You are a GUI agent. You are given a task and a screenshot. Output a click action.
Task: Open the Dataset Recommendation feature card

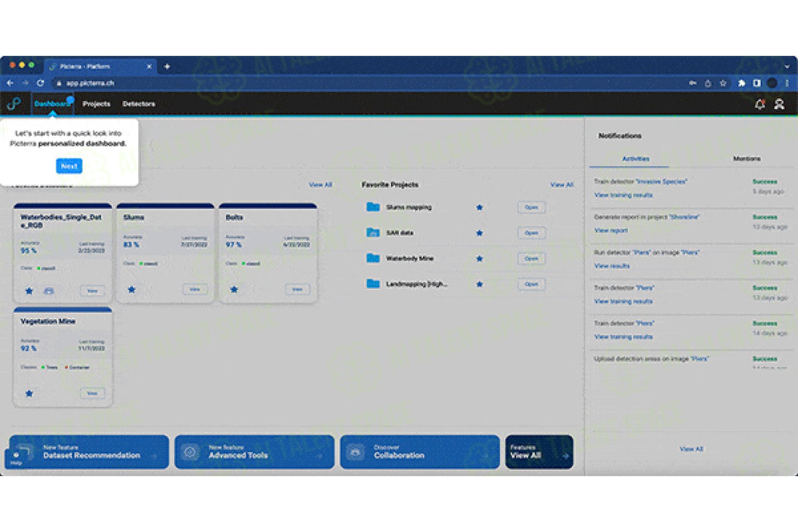[x=89, y=452]
